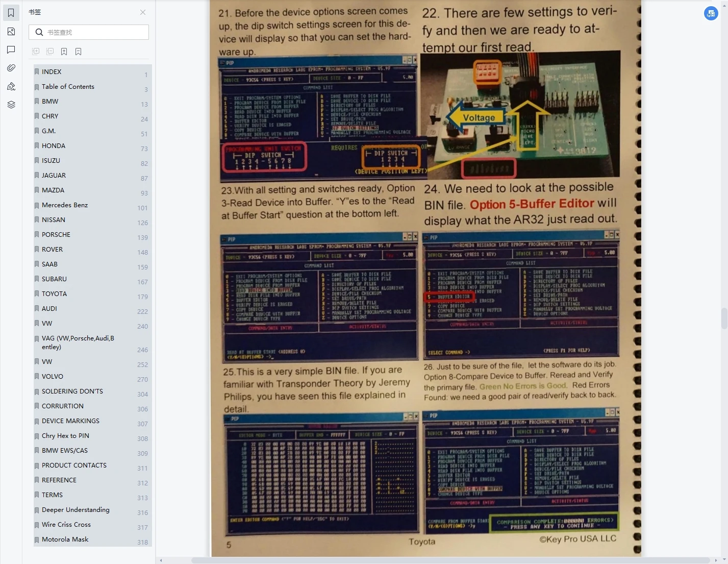The image size is (728, 564).
Task: Click the blue floating tool button top-right
Action: (x=711, y=14)
